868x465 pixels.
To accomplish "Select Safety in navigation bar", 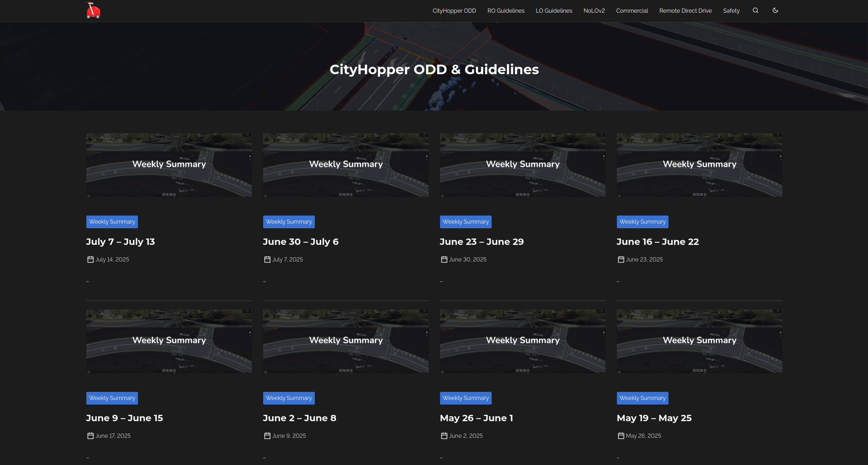I will pyautogui.click(x=731, y=11).
